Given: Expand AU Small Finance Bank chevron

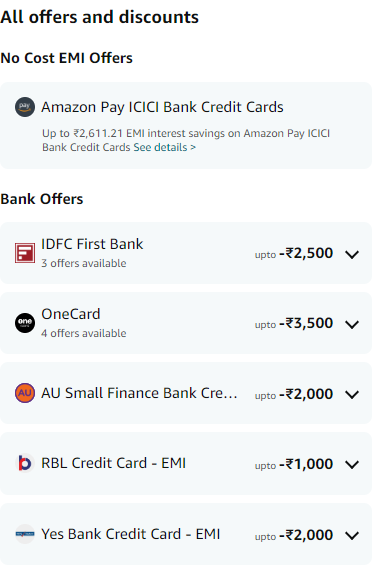Looking at the screenshot, I should coord(352,394).
